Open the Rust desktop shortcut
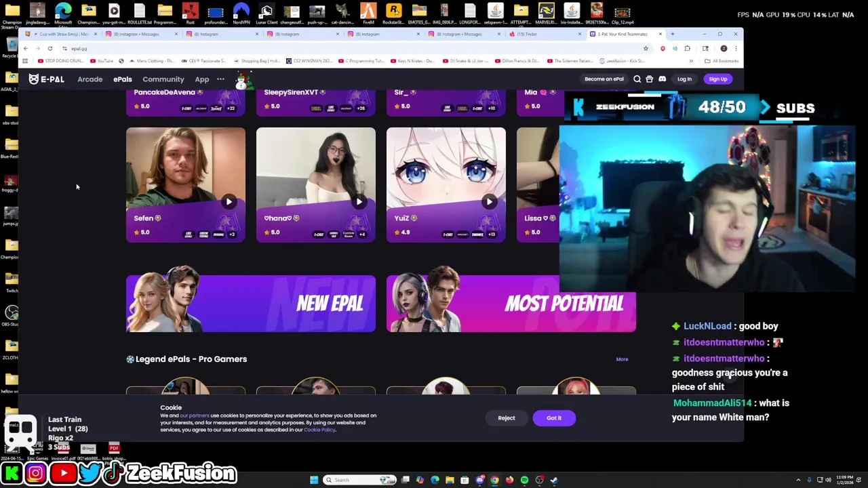The image size is (868, 488). (190, 14)
